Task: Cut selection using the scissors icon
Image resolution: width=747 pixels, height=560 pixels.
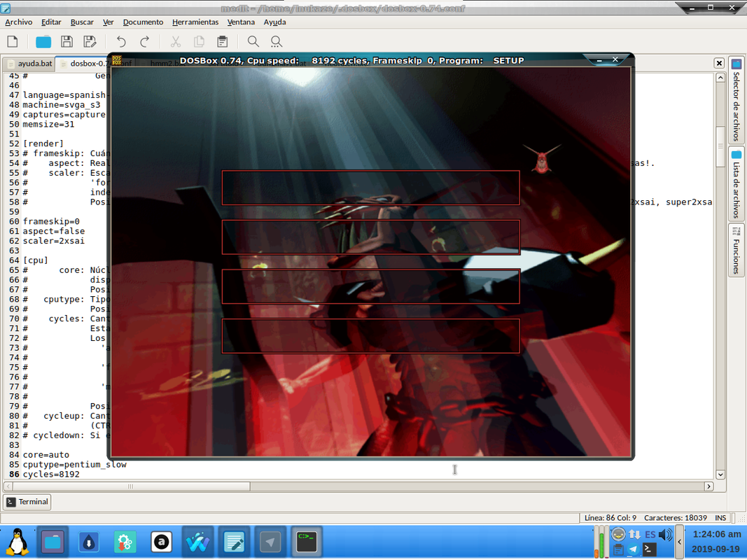Action: tap(176, 42)
